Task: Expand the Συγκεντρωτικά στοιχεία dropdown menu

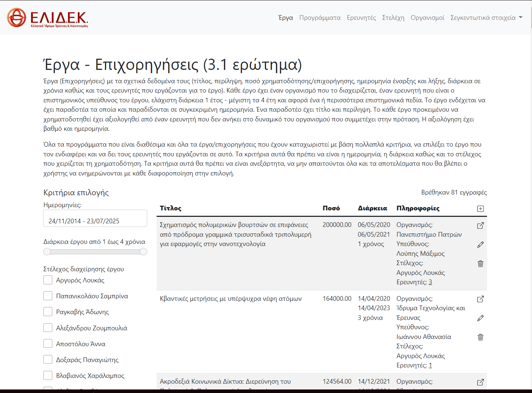Action: point(486,18)
